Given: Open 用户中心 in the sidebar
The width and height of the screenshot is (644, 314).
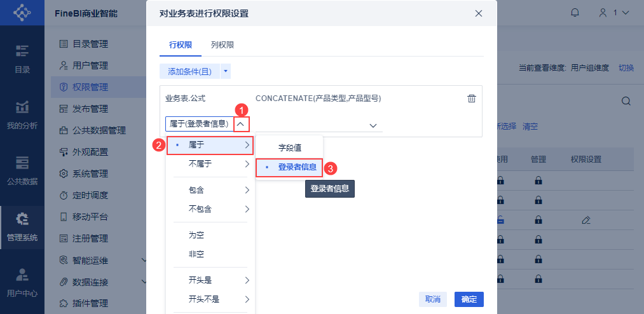Looking at the screenshot, I should tap(22, 283).
